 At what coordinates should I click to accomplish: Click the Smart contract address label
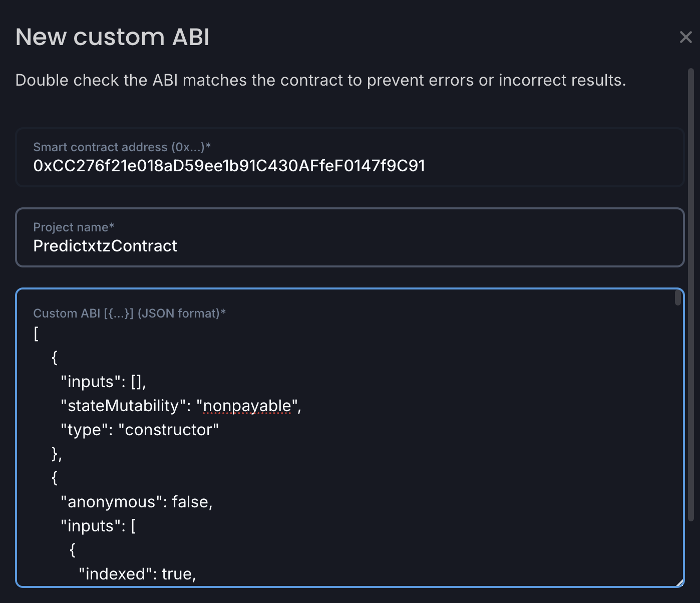pos(122,147)
